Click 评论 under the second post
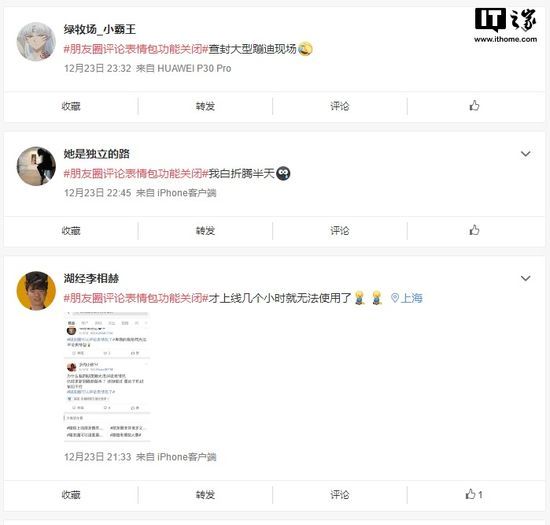The image size is (550, 525). (340, 230)
